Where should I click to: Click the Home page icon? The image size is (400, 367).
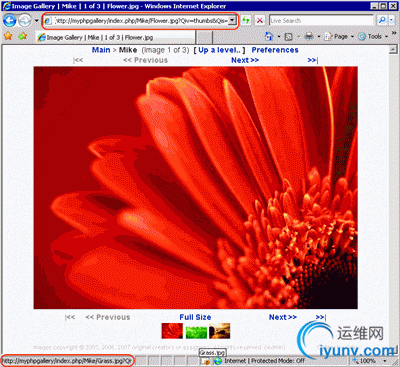pyautogui.click(x=269, y=36)
